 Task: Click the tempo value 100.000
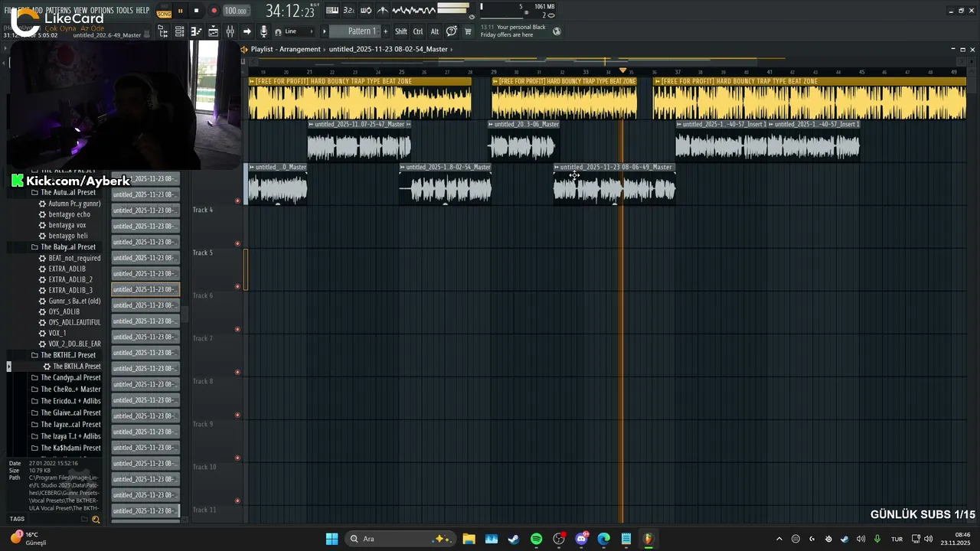pos(236,11)
